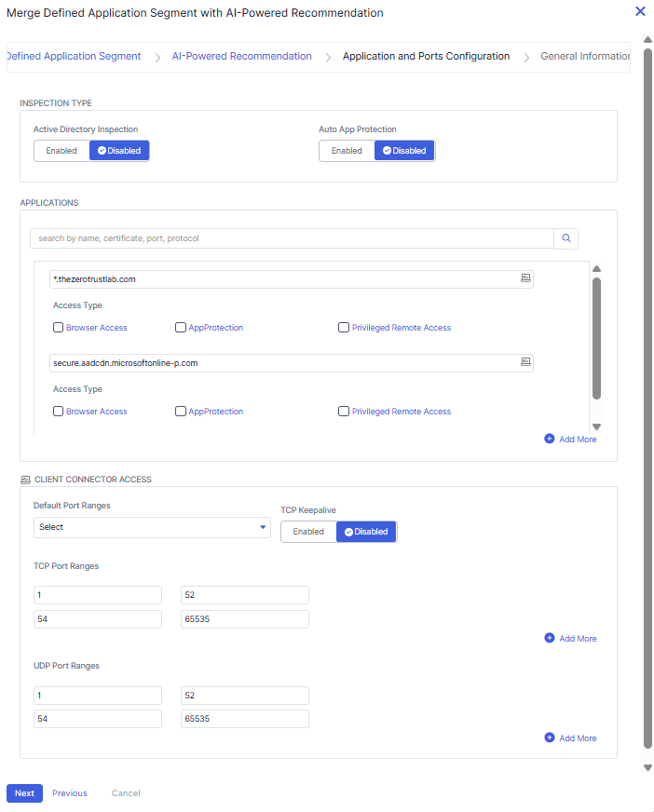Go to General Information step
This screenshot has width=654, height=812.
[585, 56]
